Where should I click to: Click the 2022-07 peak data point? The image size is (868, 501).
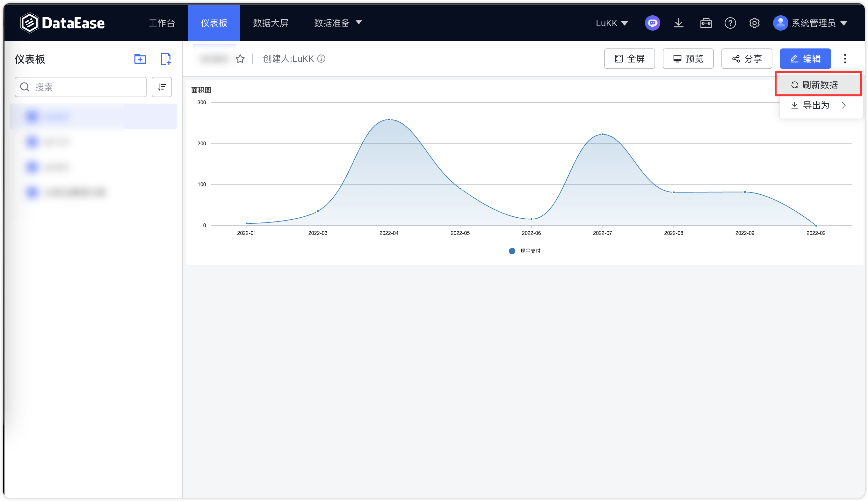(x=602, y=134)
